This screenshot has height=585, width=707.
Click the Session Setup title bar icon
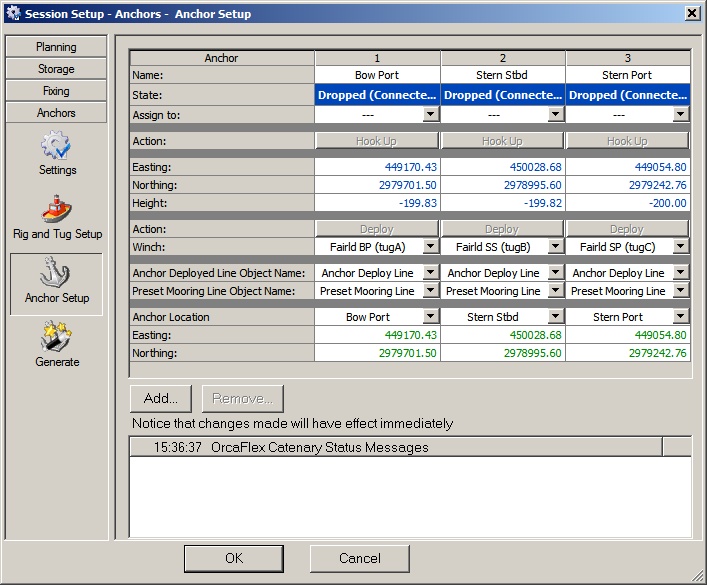tap(13, 14)
